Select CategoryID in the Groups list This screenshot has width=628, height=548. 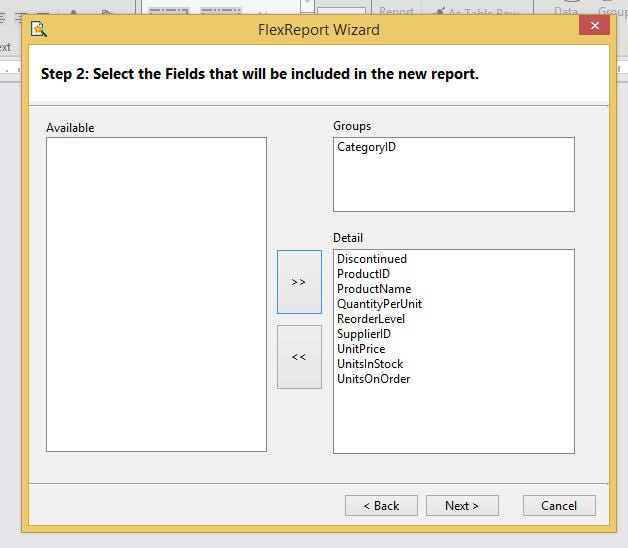(366, 147)
